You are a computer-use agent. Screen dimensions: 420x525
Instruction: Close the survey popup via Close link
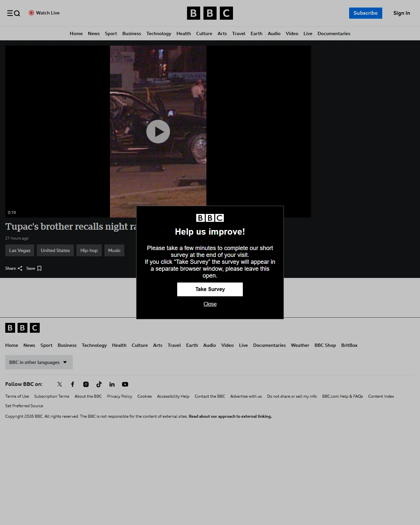[210, 304]
